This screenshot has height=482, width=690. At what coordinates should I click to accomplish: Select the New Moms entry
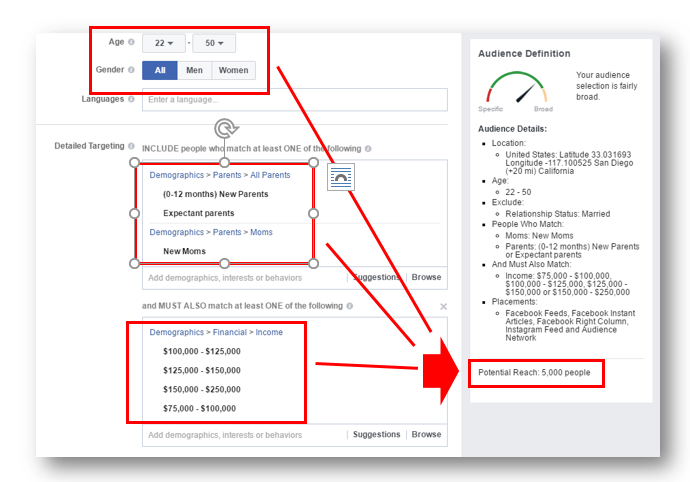tap(184, 251)
